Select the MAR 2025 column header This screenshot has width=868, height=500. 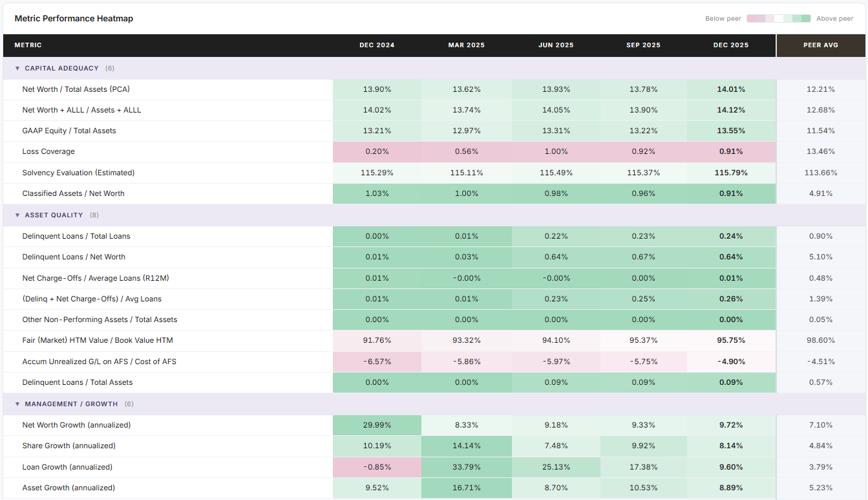[466, 45]
